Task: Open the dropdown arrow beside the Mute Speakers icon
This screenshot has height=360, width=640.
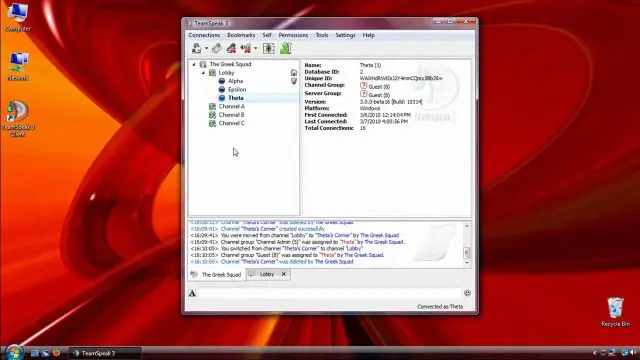Action: 256,49
